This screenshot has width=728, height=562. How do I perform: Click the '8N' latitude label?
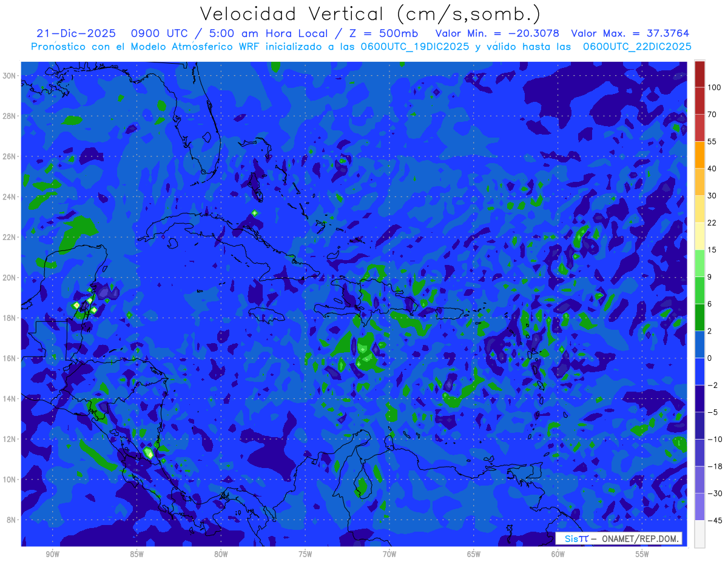tap(12, 520)
